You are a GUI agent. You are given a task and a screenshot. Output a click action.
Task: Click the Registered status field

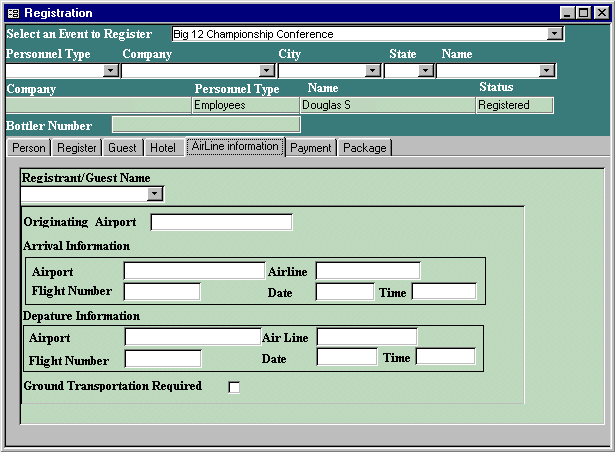(515, 105)
